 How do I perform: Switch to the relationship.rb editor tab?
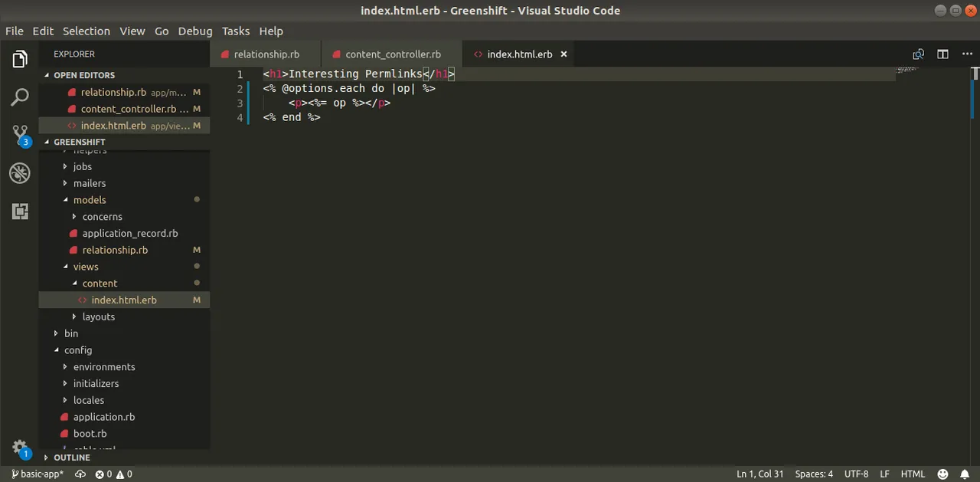click(266, 54)
